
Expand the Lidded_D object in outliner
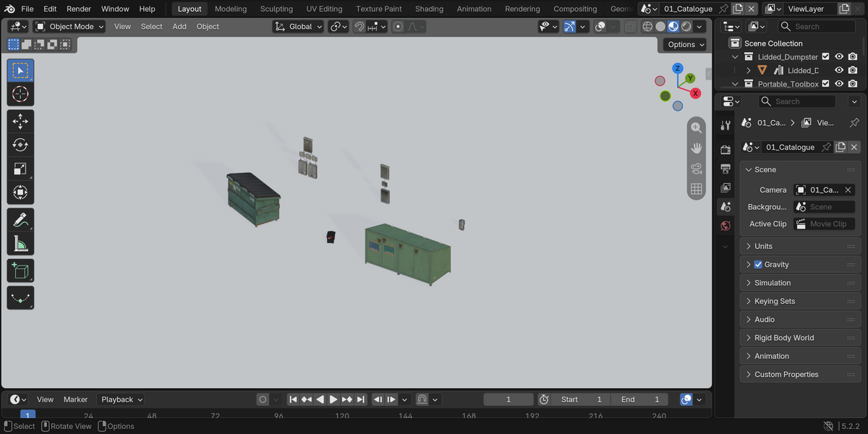749,70
